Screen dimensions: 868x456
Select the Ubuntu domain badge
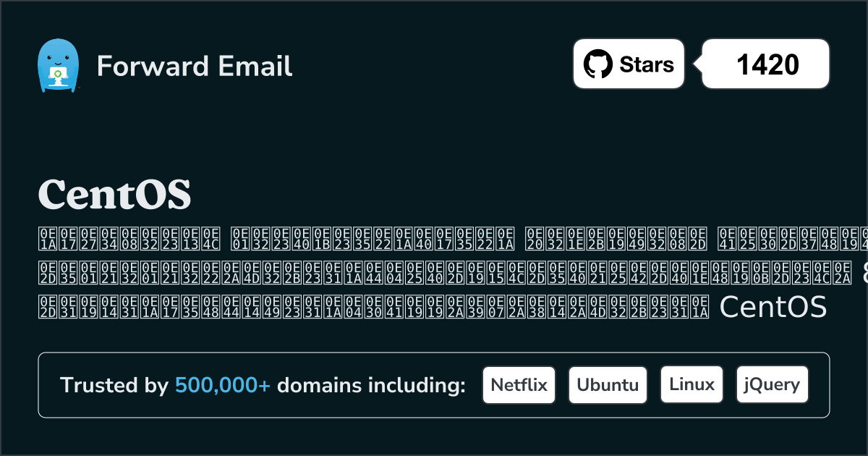(608, 384)
